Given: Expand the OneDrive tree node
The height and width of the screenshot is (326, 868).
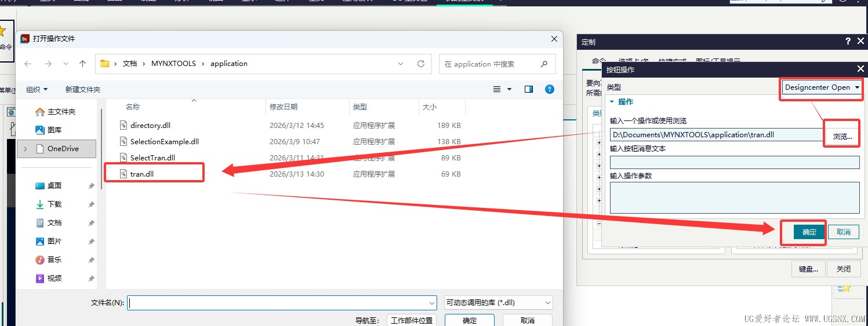Looking at the screenshot, I should 25,149.
